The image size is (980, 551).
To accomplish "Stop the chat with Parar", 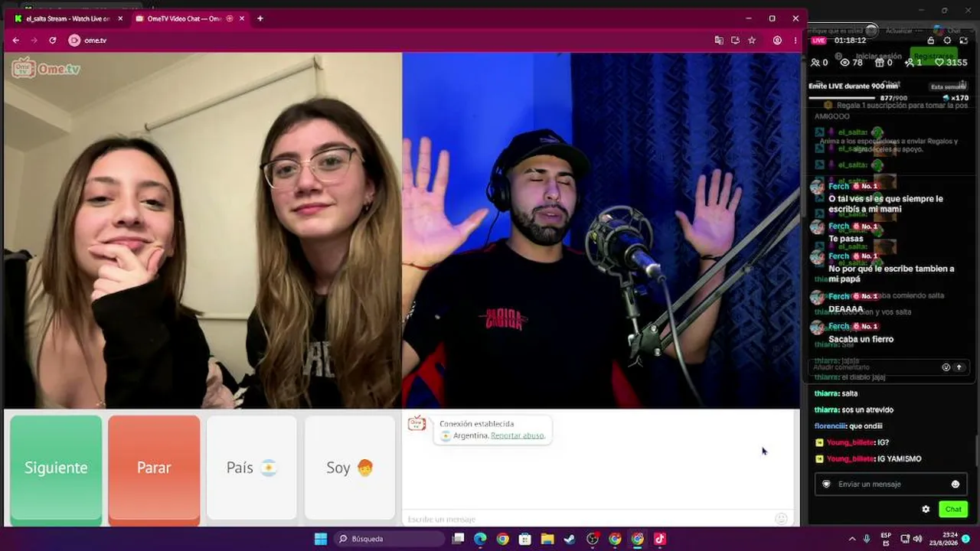I will coord(154,469).
